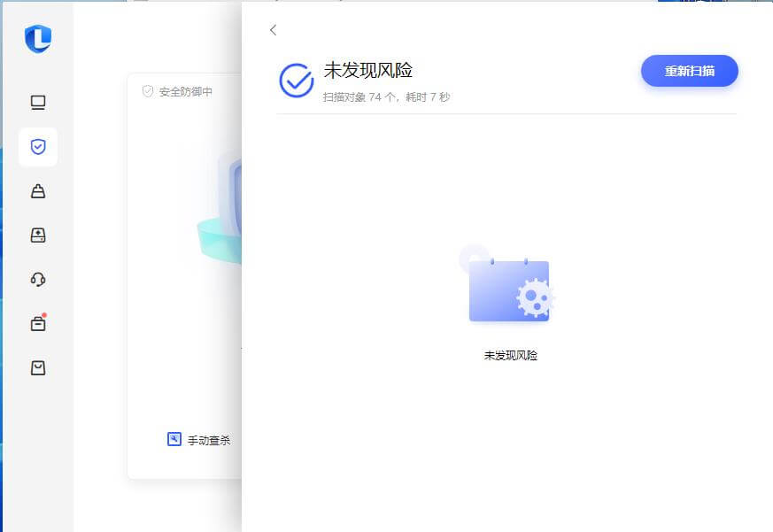This screenshot has height=532, width=773.
Task: Open the computer overview sidebar icon
Action: click(x=38, y=103)
